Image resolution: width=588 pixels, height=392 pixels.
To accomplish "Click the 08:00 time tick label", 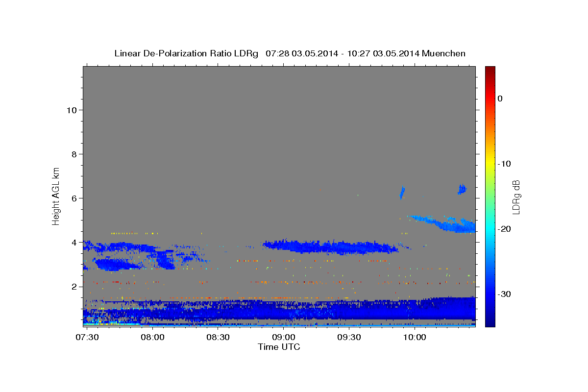I will (x=152, y=337).
